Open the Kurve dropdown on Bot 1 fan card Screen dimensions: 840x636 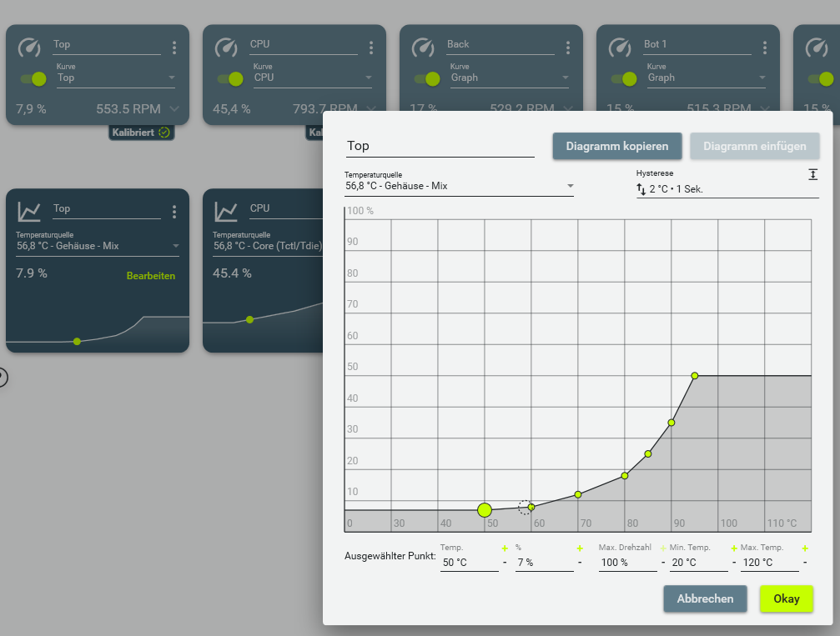[x=707, y=78]
